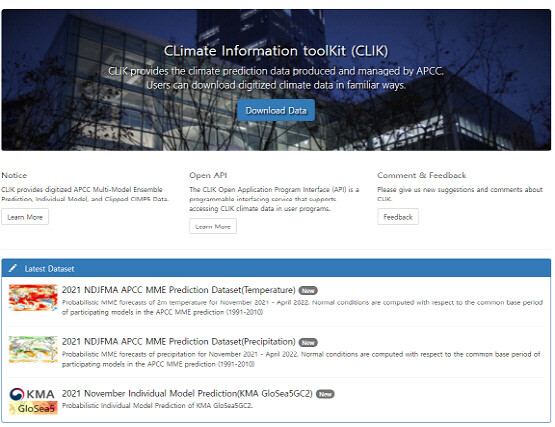Click New badge beside Precipitation dataset
Screen dimensions: 555x427
click(308, 342)
